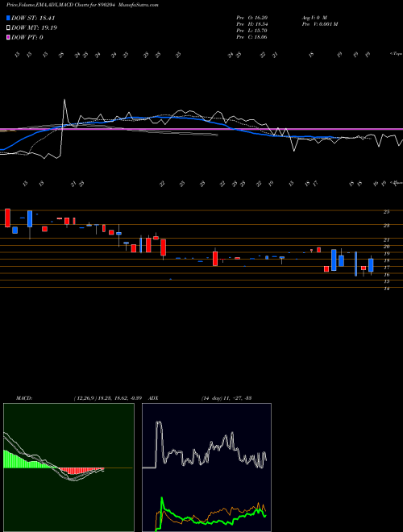Click the price axis label 14
Viewport: 403px width, 532px height.
point(386,289)
